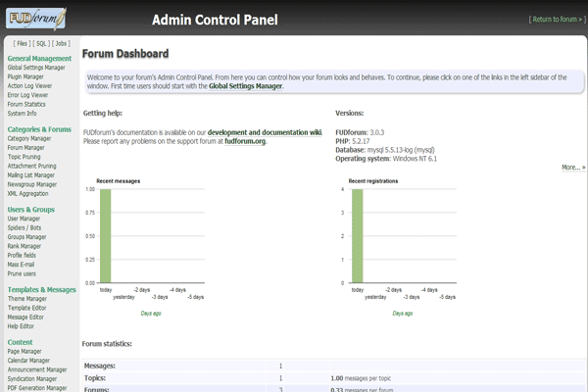Open the SQL shortcut link
The height and width of the screenshot is (392, 588).
tap(41, 43)
